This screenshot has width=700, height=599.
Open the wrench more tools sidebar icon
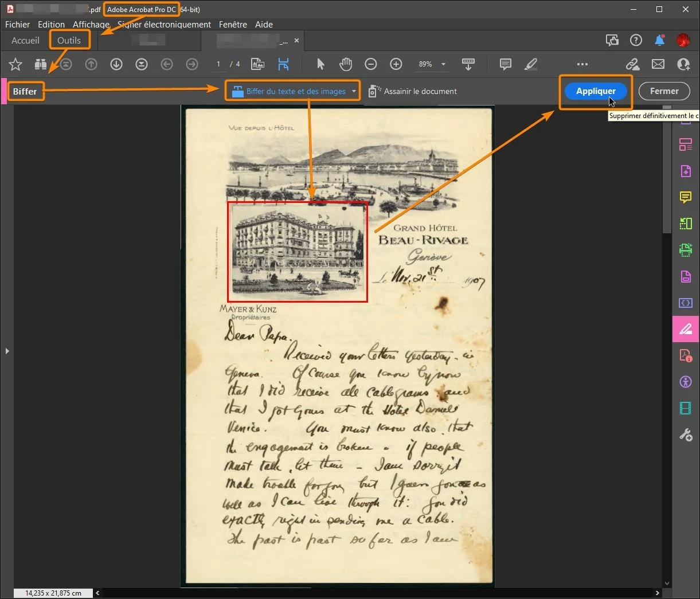click(x=686, y=435)
